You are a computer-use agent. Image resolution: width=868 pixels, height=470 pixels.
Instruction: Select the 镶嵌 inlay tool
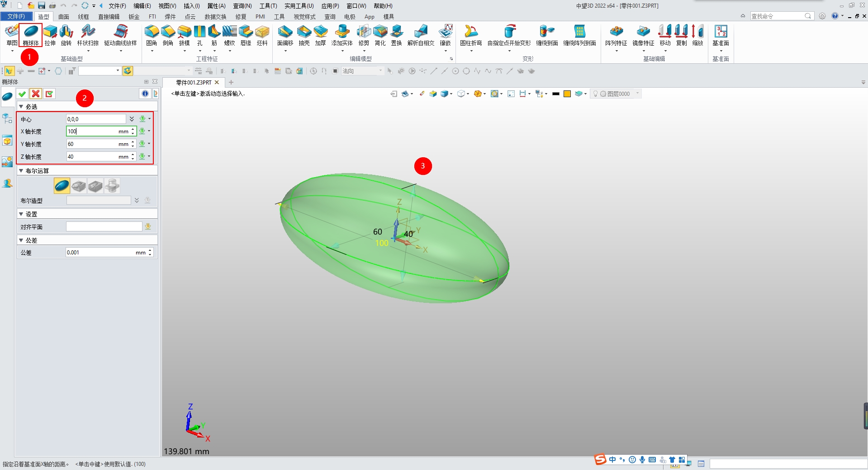click(x=446, y=35)
